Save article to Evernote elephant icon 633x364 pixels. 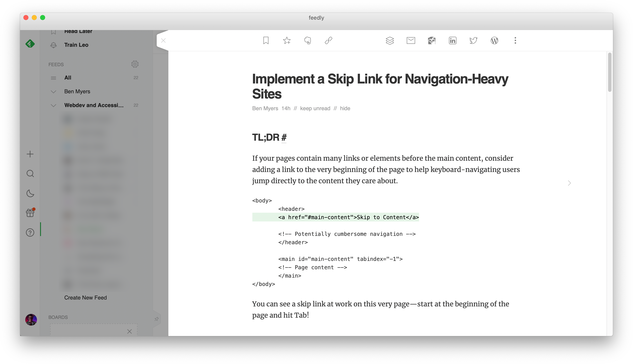pos(308,40)
